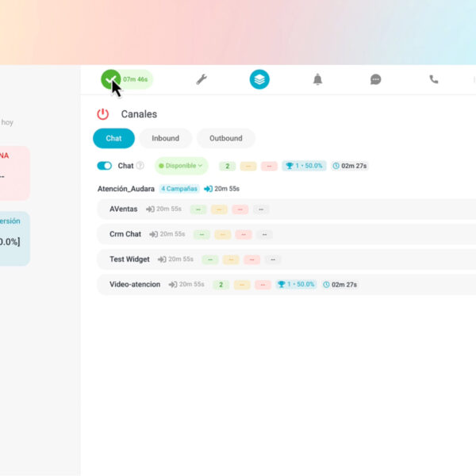Click the login icon in Crm Chat row
476x476 pixels.
point(154,234)
